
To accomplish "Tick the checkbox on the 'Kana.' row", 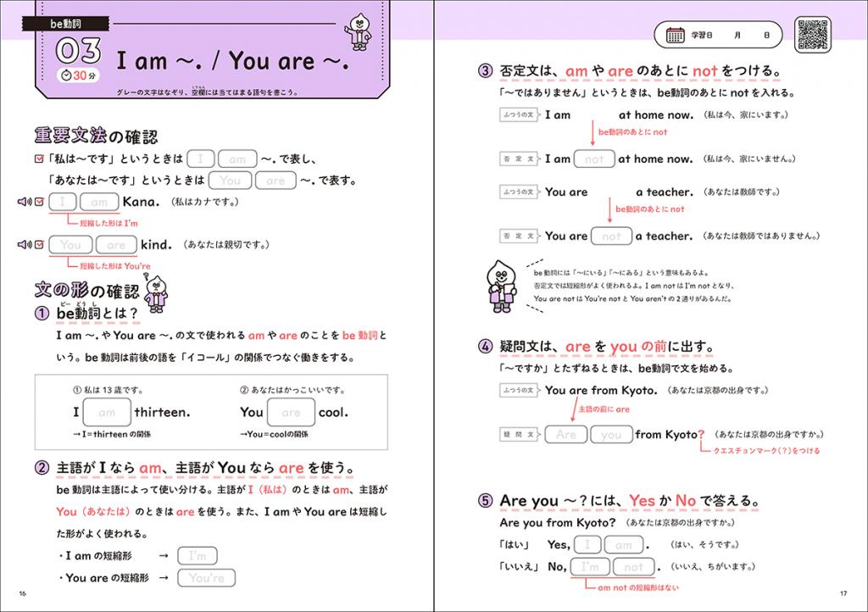I will coord(39,202).
